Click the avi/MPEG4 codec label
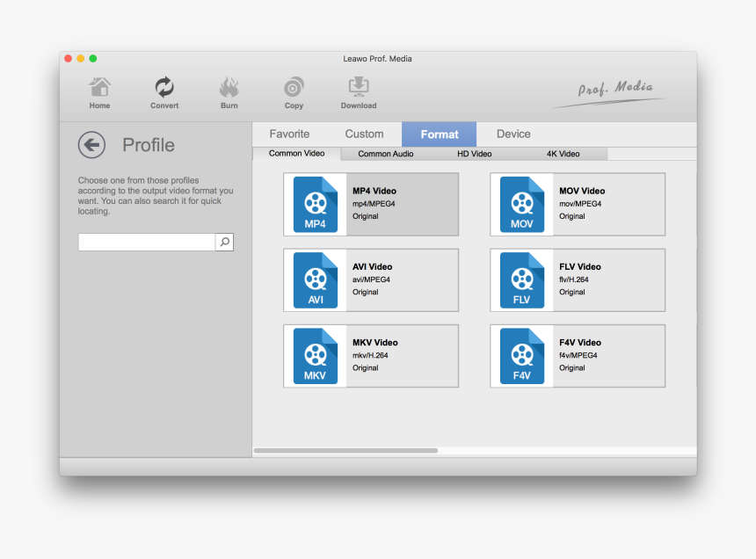The width and height of the screenshot is (756, 559). tap(371, 279)
